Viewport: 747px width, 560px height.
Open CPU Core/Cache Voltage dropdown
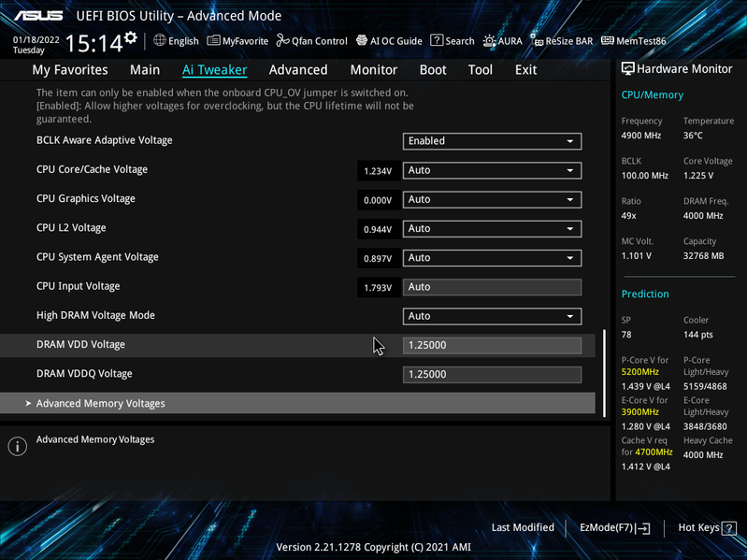492,170
